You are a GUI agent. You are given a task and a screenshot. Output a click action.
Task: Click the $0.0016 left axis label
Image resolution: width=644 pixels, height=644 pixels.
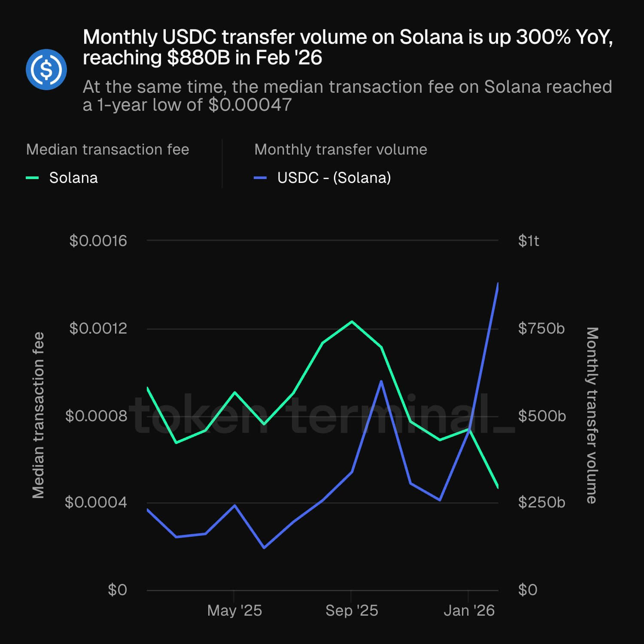[x=98, y=241]
